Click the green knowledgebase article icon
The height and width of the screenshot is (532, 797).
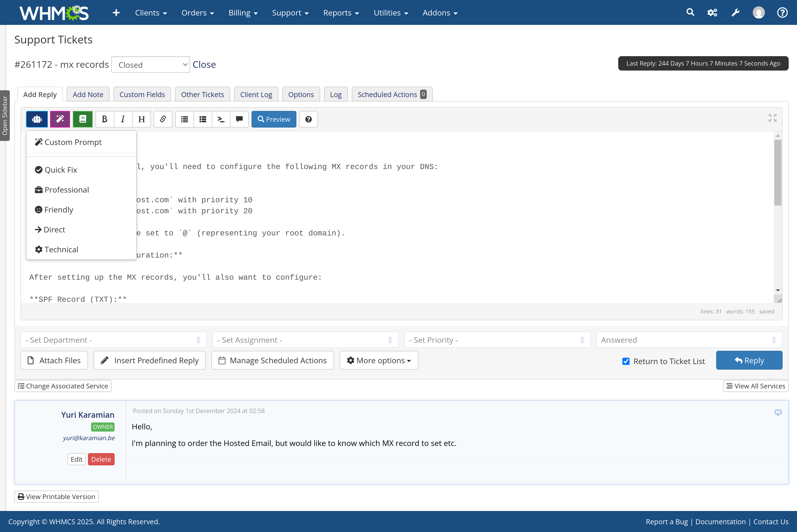[x=82, y=119]
